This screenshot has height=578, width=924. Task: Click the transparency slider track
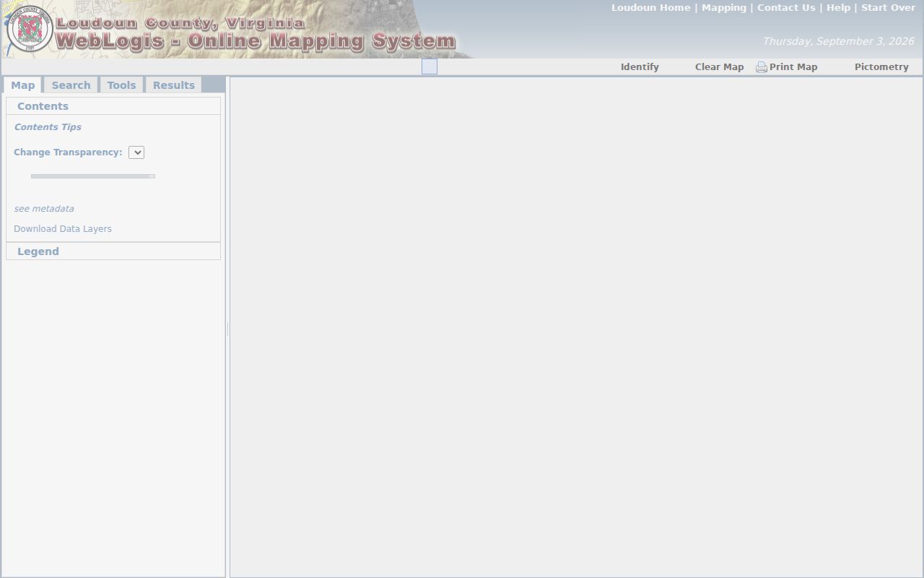pyautogui.click(x=92, y=176)
